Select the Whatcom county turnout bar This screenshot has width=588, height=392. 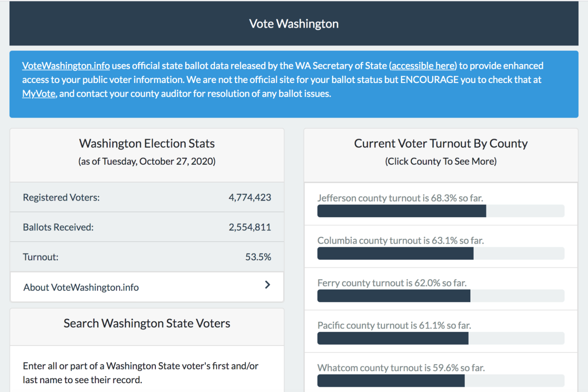pyautogui.click(x=440, y=381)
